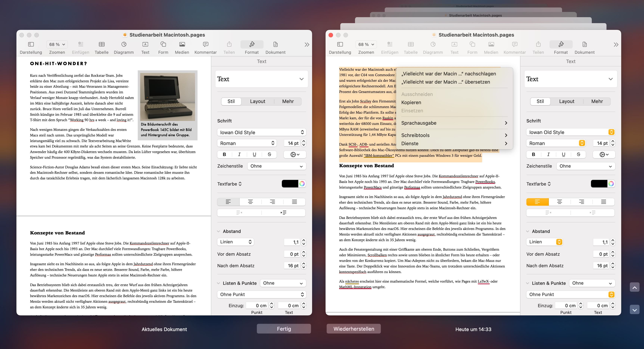The width and height of the screenshot is (644, 349).
Task: Open Dokument inspector in right version window
Action: pyautogui.click(x=584, y=48)
